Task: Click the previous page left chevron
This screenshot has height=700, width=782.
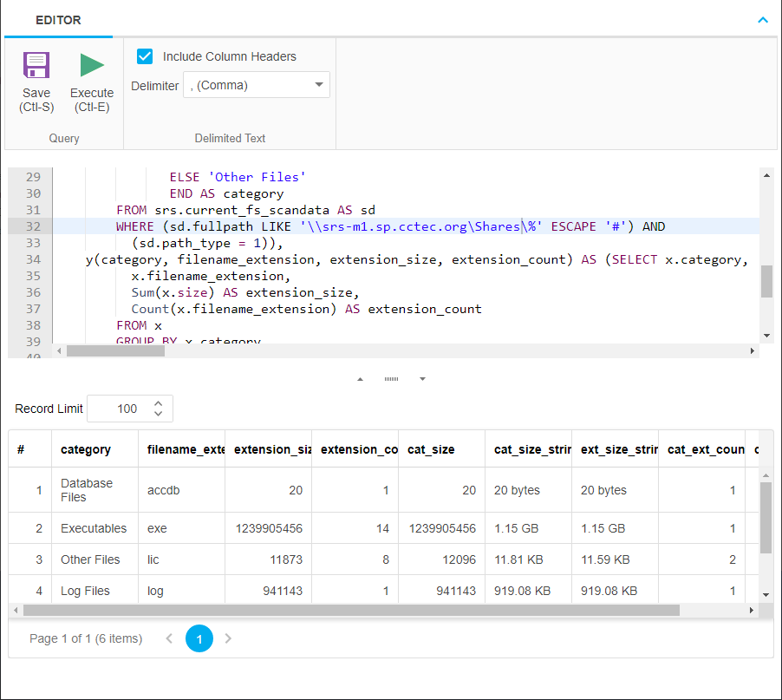Action: pyautogui.click(x=169, y=638)
